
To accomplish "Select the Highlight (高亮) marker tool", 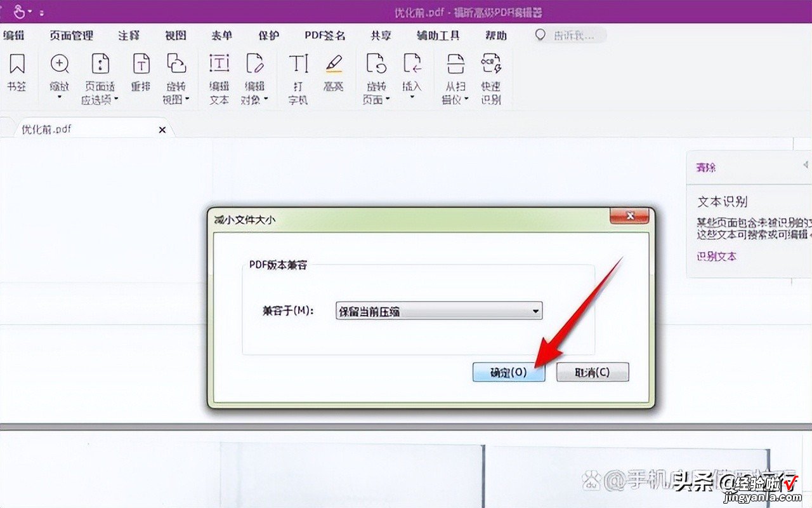I will pos(333,63).
